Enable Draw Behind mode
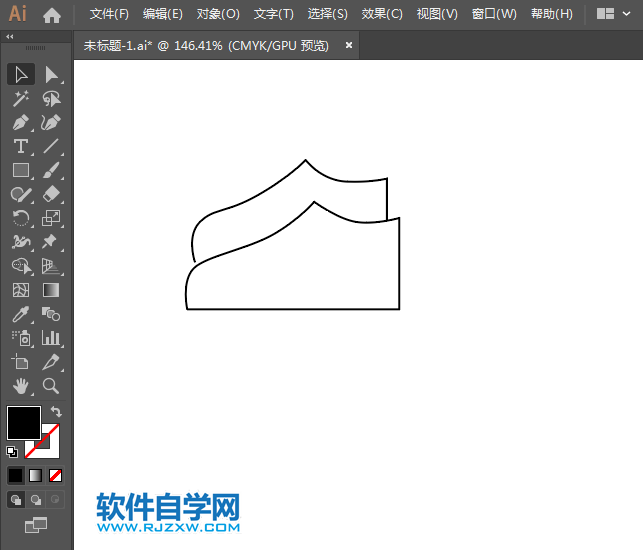 (x=36, y=500)
